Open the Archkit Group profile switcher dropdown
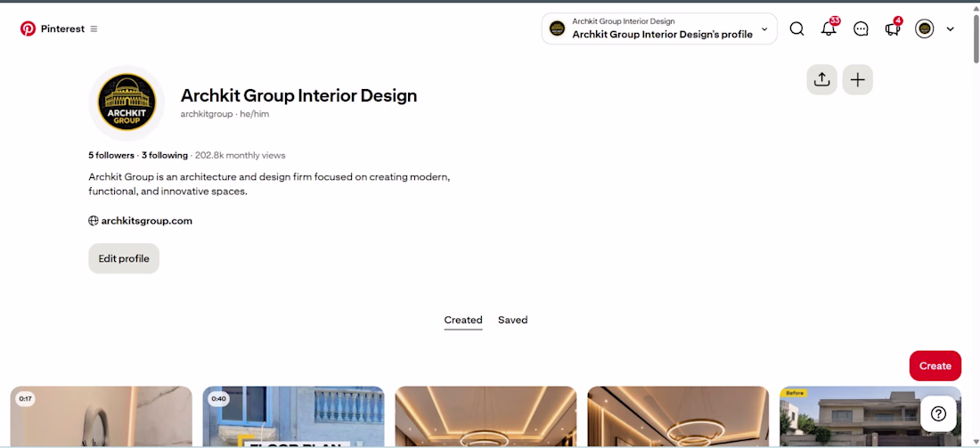 point(659,29)
